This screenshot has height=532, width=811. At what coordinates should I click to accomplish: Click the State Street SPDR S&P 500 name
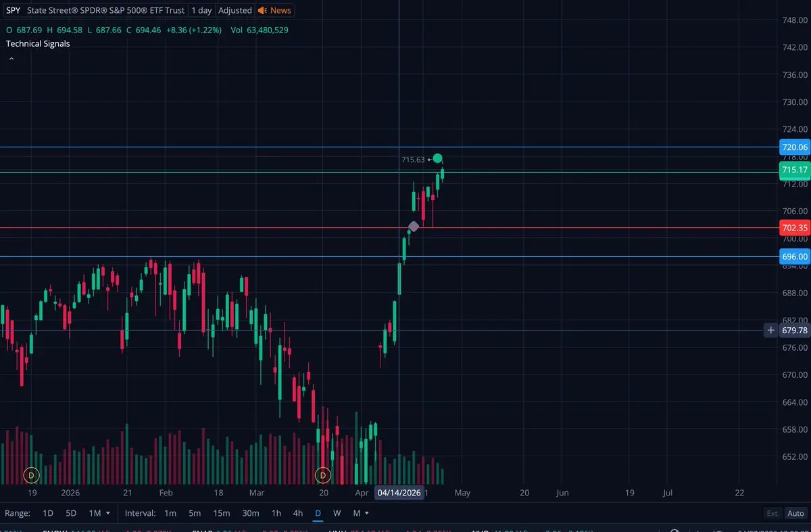(x=105, y=10)
